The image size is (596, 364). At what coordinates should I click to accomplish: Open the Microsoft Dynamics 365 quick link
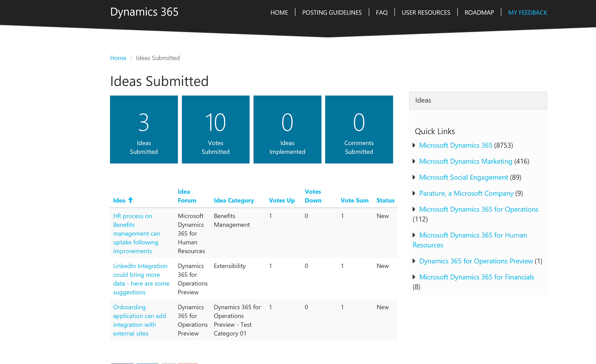coord(456,145)
